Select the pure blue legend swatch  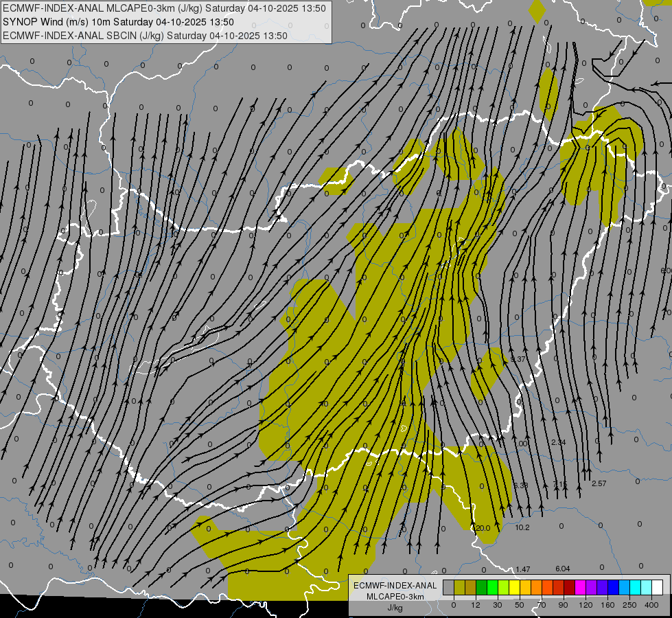pyautogui.click(x=614, y=587)
